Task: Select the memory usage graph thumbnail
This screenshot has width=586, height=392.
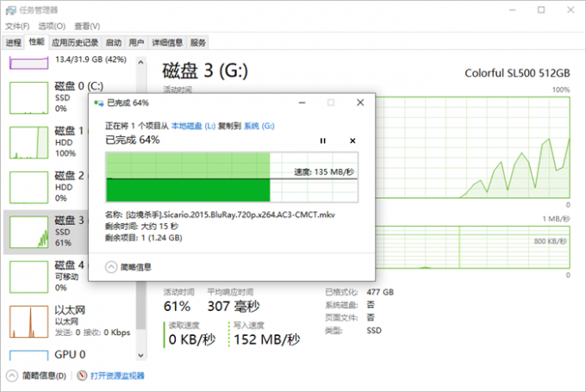Action: (x=28, y=62)
